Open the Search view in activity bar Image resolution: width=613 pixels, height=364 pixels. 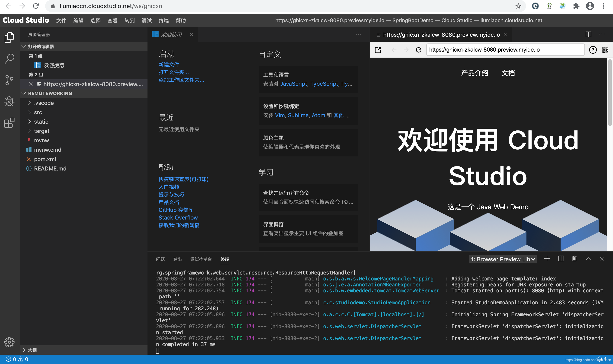pyautogui.click(x=9, y=59)
